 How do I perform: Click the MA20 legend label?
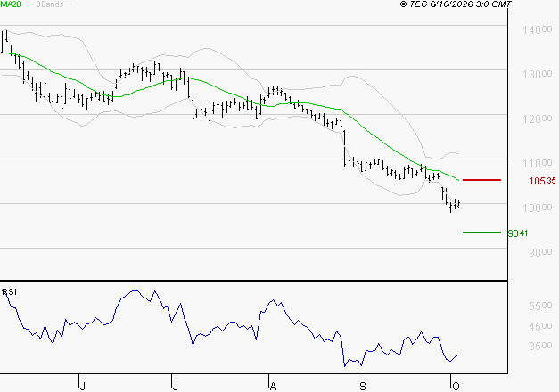pos(10,4)
